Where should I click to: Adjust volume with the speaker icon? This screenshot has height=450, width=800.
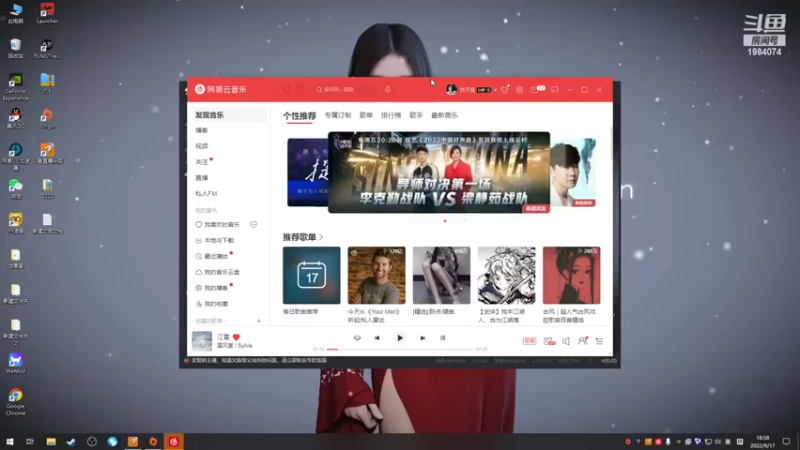[x=566, y=341]
